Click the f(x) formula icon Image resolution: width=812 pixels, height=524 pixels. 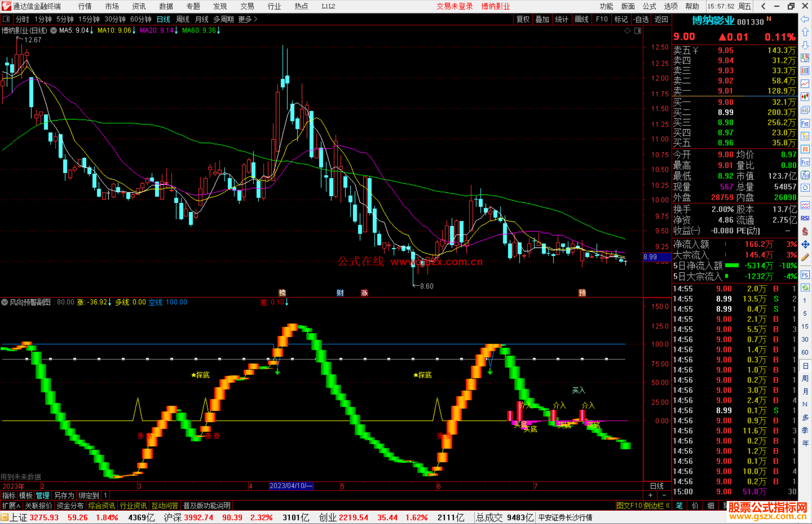pos(805,175)
